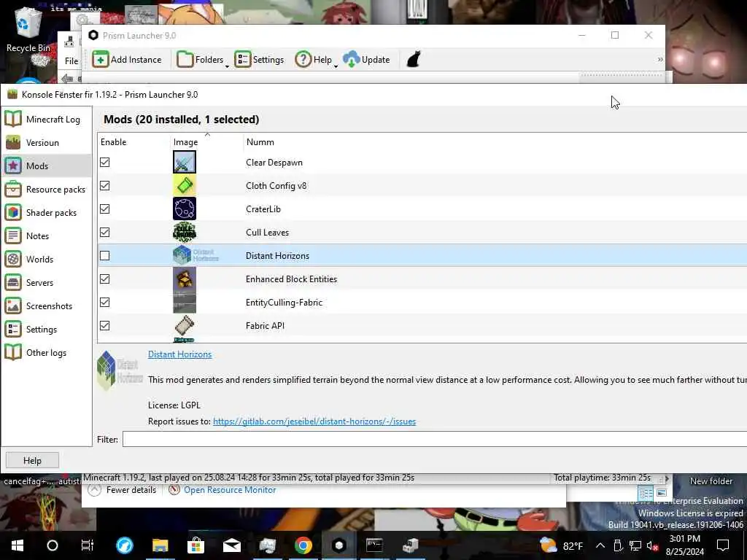The height and width of the screenshot is (560, 747).
Task: Select the Cloth Config v8 row name
Action: 276,186
